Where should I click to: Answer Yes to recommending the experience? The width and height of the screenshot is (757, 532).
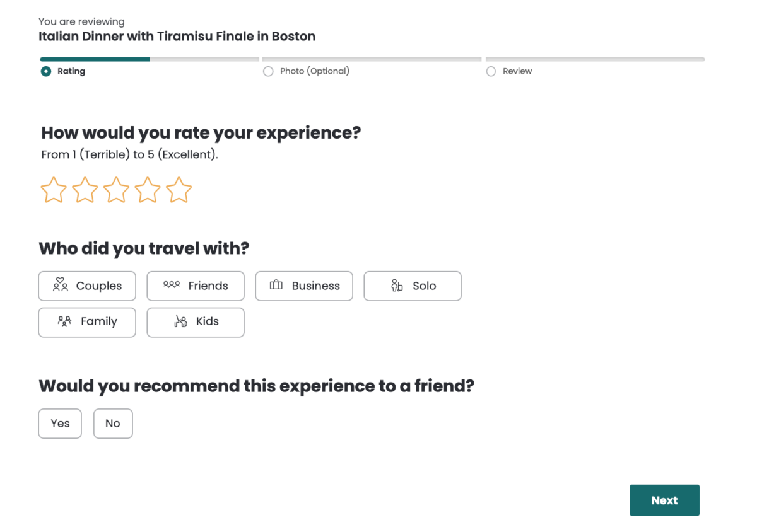pos(60,423)
